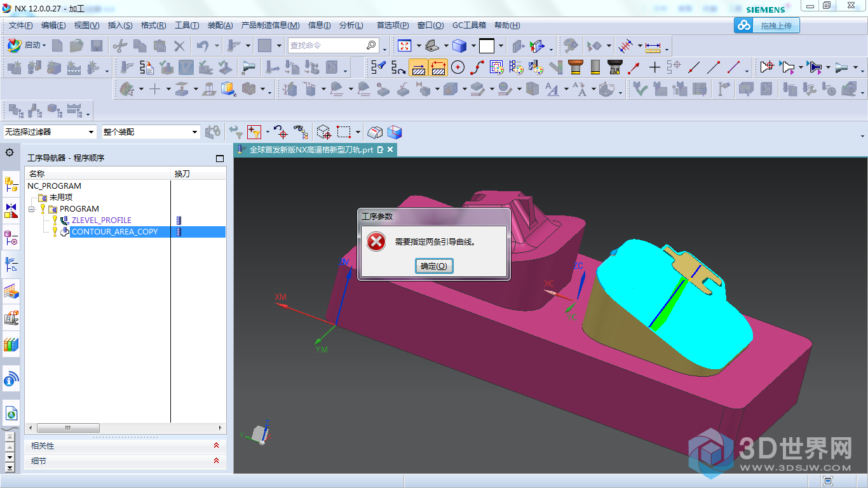Click the circled red point icon
Screen dimensions: 868x488
(x=458, y=67)
